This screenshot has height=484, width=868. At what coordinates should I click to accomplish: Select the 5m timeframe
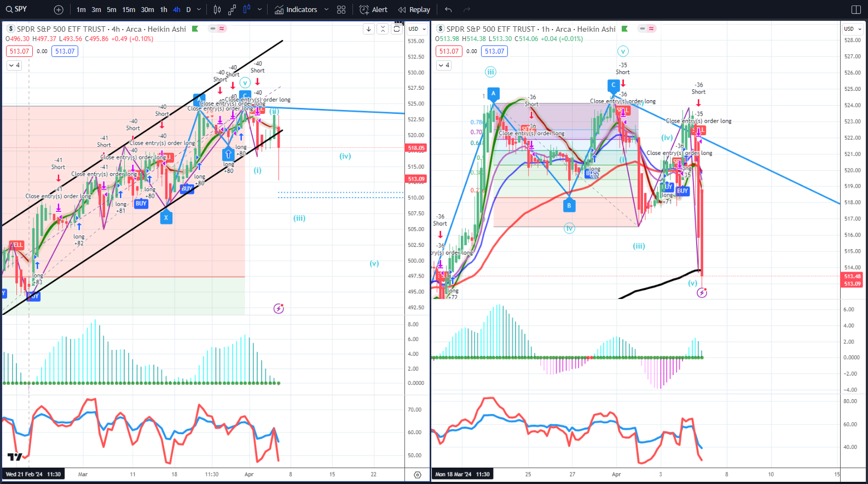(x=112, y=10)
